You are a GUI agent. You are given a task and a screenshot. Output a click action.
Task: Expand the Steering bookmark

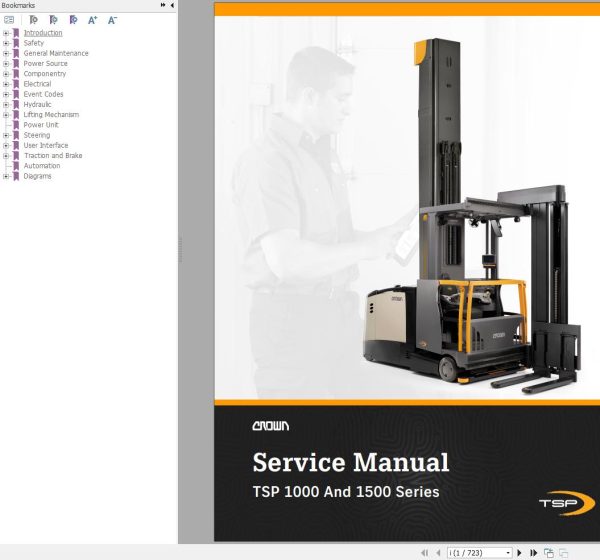[x=6, y=136]
